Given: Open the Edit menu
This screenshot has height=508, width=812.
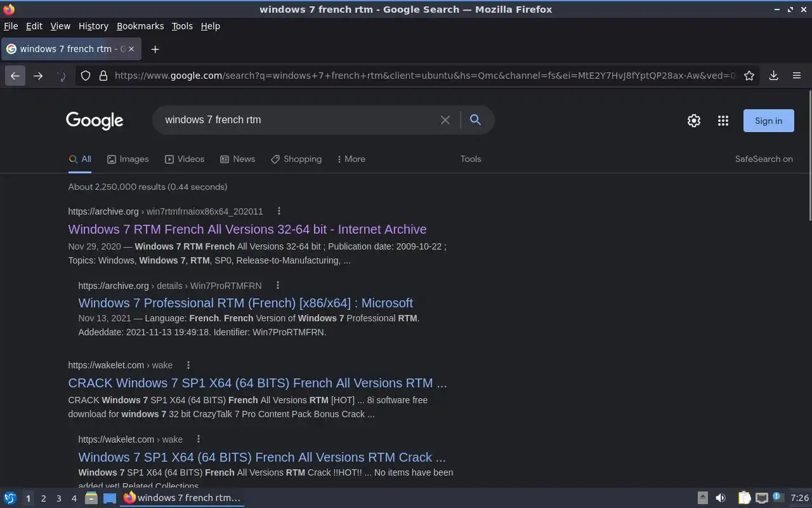Looking at the screenshot, I should click(34, 26).
